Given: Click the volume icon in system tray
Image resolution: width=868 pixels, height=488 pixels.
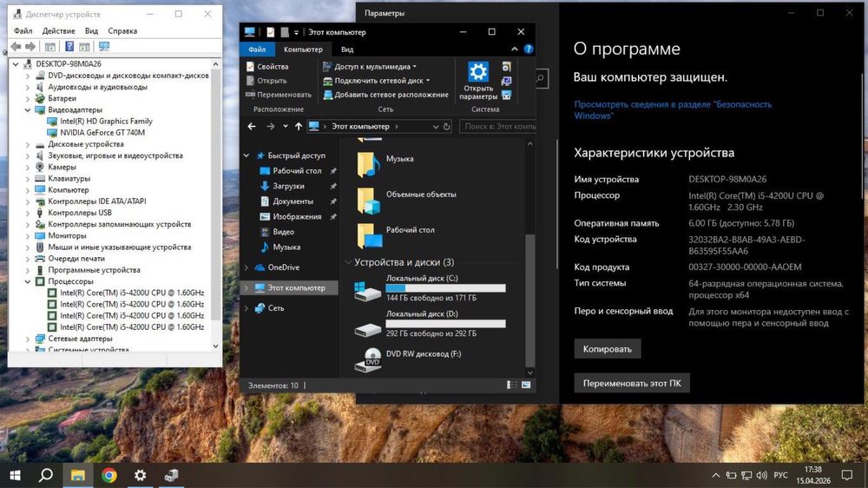Looking at the screenshot, I should (762, 475).
